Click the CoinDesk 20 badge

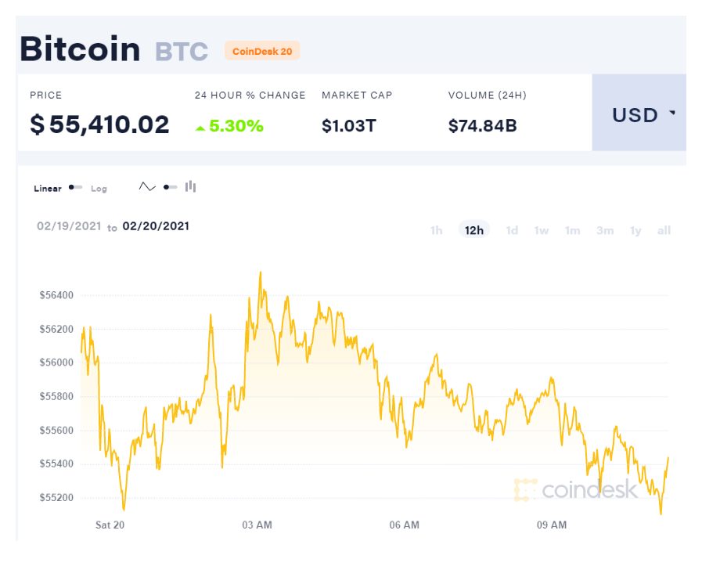click(262, 51)
